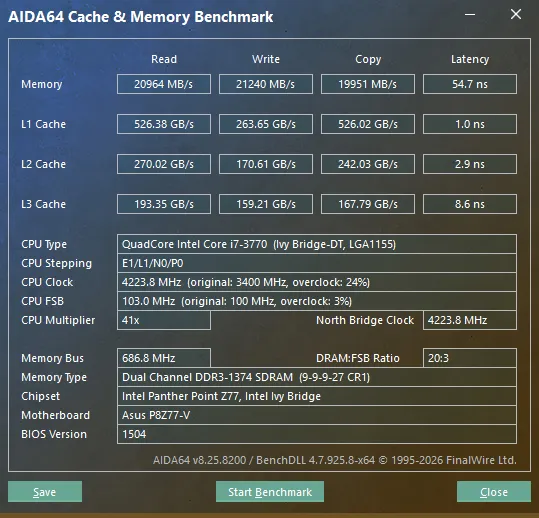Viewport: 539px width, 518px height.
Task: Click the BIOS Version value 1504
Action: point(317,434)
